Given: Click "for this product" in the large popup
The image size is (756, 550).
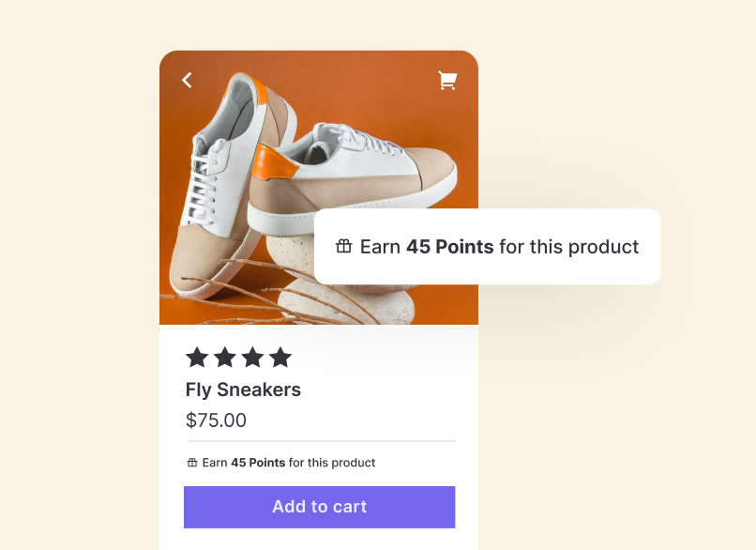Looking at the screenshot, I should click(568, 247).
